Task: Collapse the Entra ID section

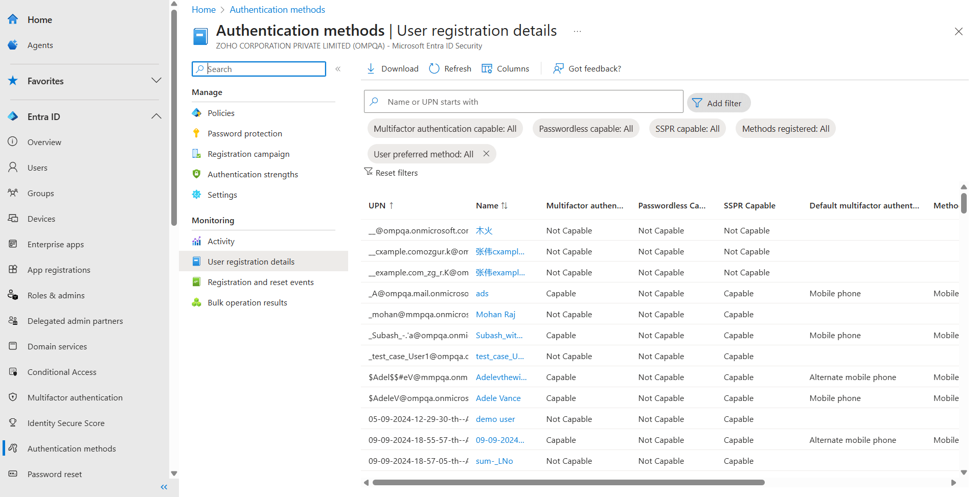Action: (156, 116)
